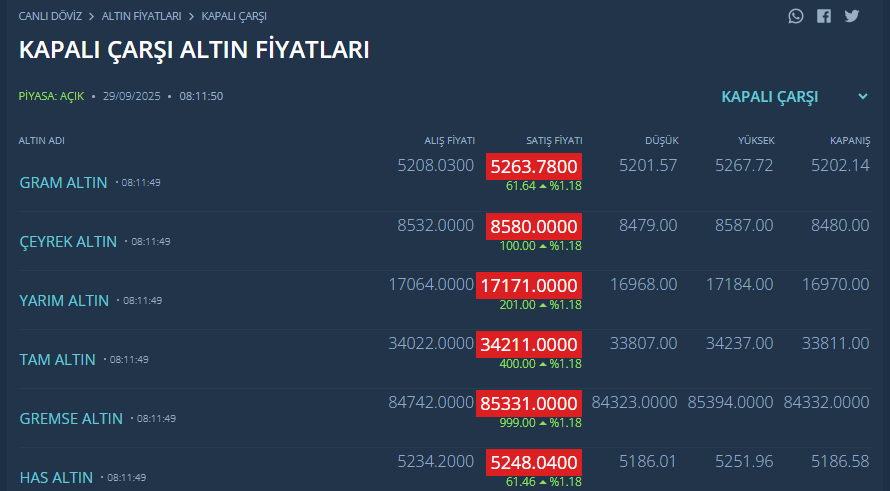Open GRAM ALTIN details

pos(64,183)
